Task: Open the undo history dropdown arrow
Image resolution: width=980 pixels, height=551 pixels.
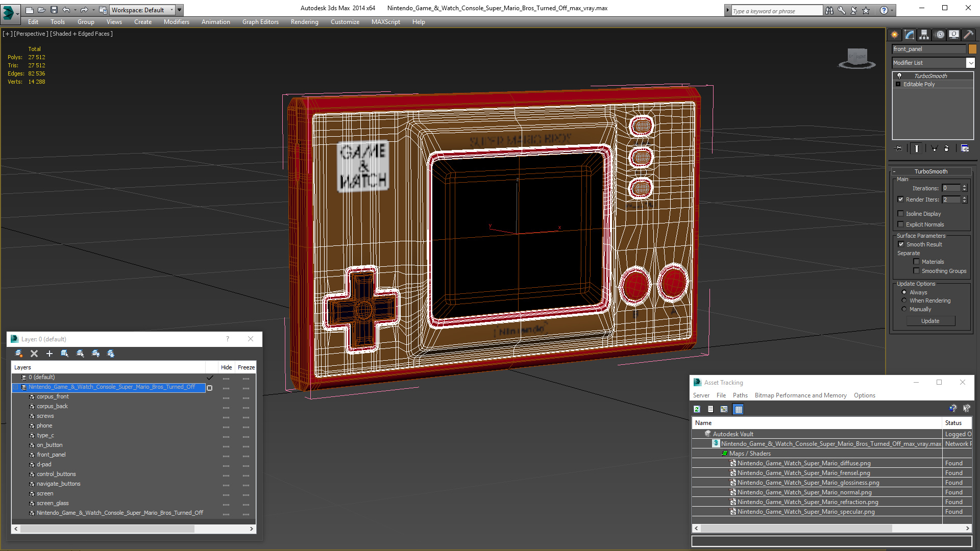Action: tap(75, 10)
